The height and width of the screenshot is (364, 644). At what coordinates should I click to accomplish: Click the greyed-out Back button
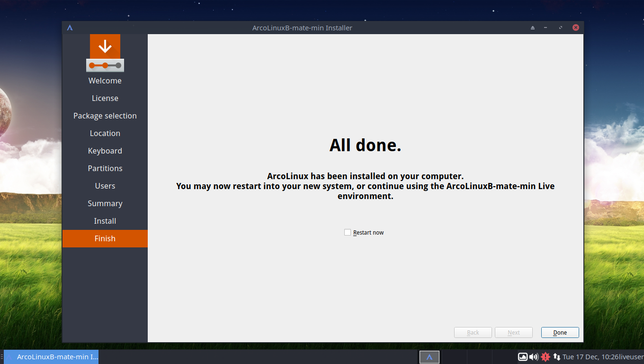pos(473,332)
